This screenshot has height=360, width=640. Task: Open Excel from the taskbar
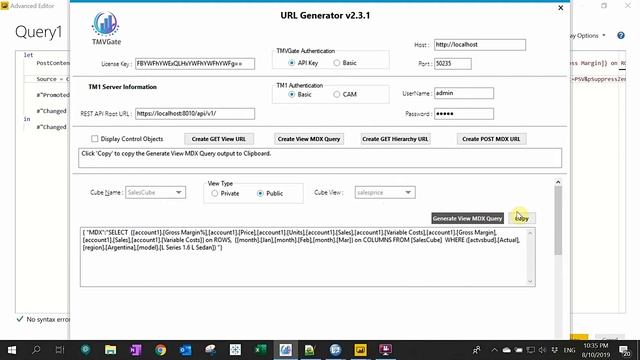pos(260,350)
